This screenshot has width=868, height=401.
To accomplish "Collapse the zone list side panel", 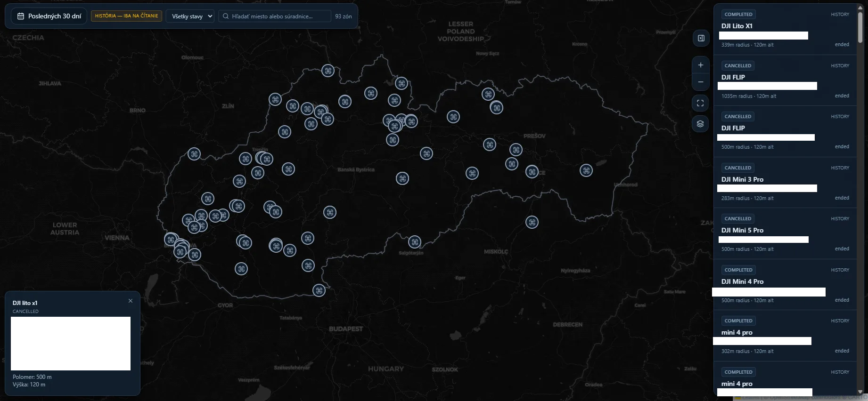I will [x=701, y=38].
